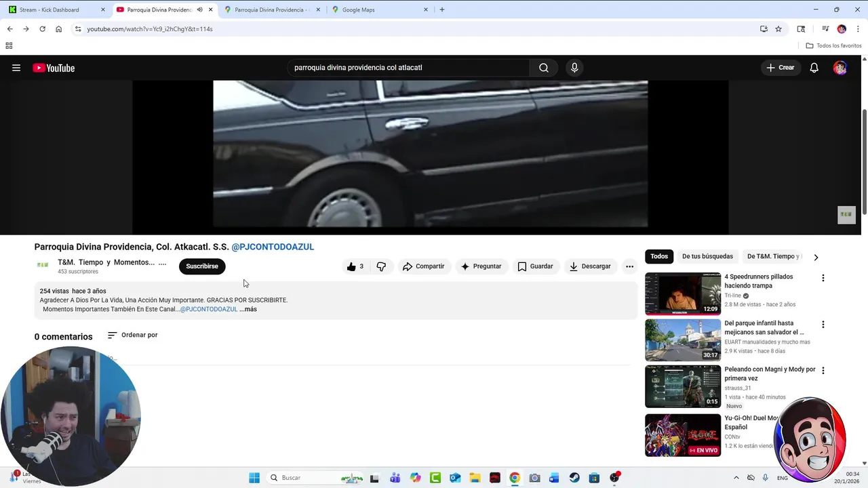Open the Chrome home page button
This screenshot has width=868, height=488.
coord(58,29)
